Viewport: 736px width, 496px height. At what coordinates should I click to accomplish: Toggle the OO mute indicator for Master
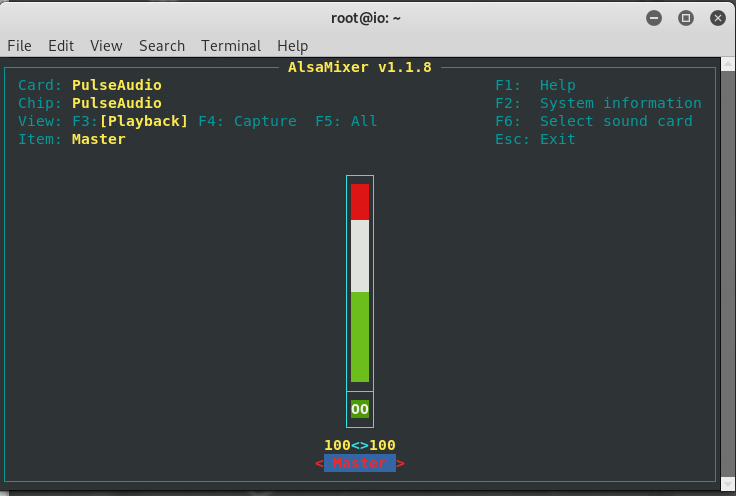pos(360,409)
